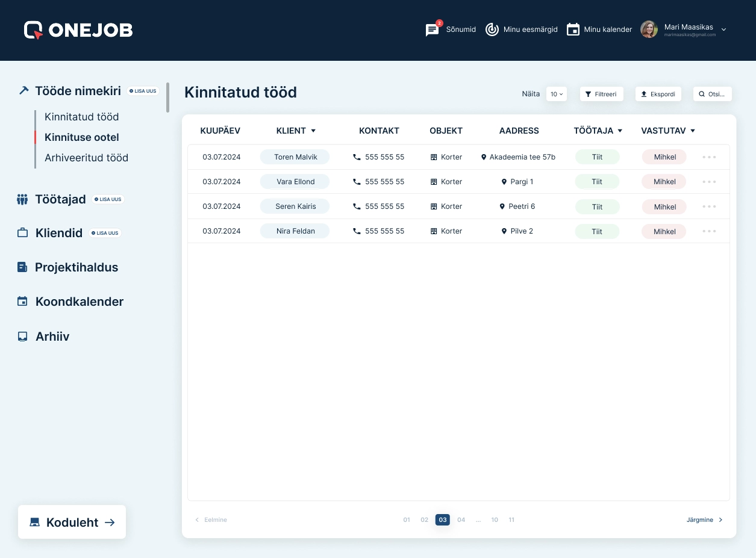Click the Arhiiv inbox icon
Viewport: 756px width, 558px height.
pyautogui.click(x=22, y=336)
